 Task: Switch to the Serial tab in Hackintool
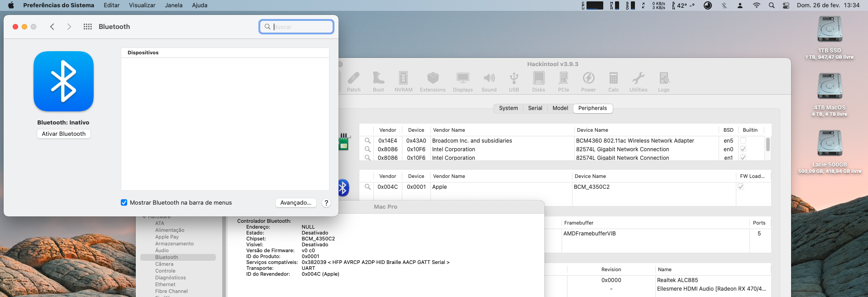pyautogui.click(x=535, y=108)
